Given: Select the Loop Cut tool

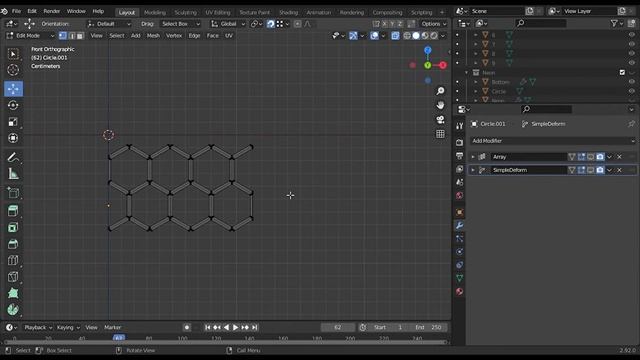Looking at the screenshot, I should [13, 260].
